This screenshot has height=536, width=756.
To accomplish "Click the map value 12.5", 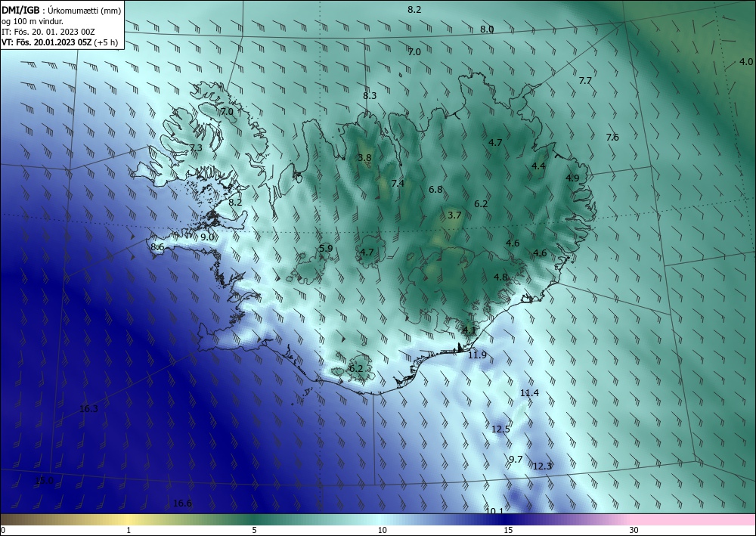I will (x=500, y=429).
